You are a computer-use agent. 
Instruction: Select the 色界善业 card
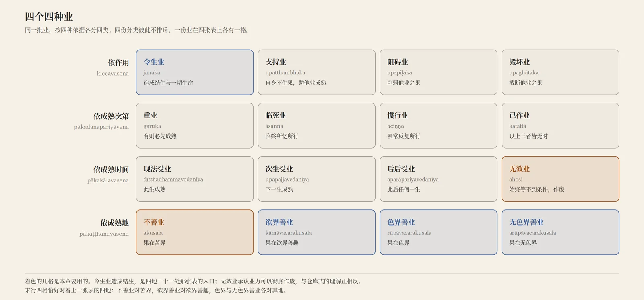[438, 232]
